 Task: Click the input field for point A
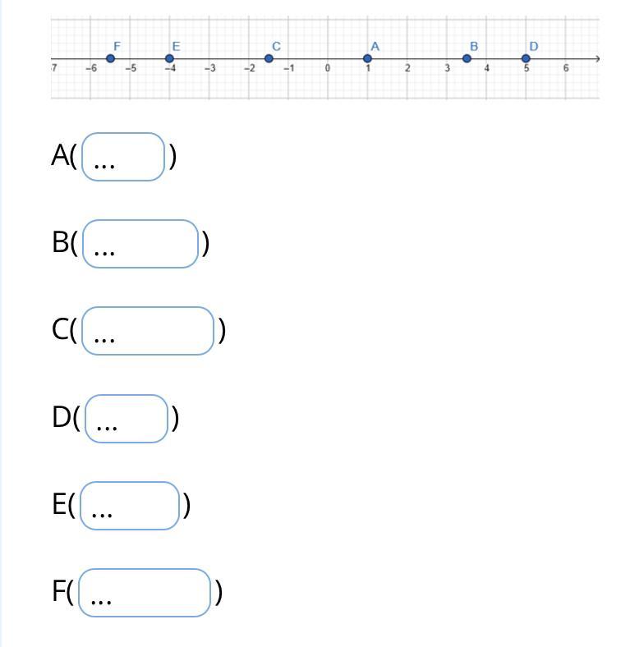[123, 157]
